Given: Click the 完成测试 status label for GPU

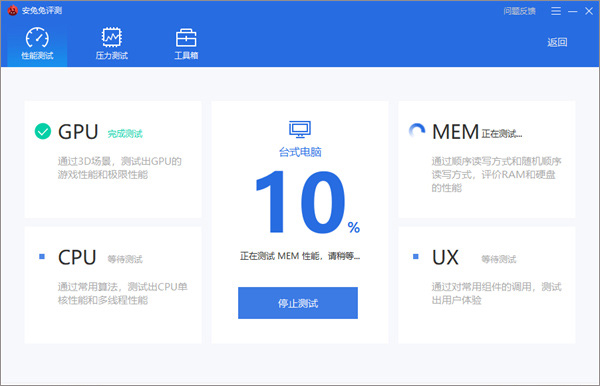Looking at the screenshot, I should tap(125, 134).
